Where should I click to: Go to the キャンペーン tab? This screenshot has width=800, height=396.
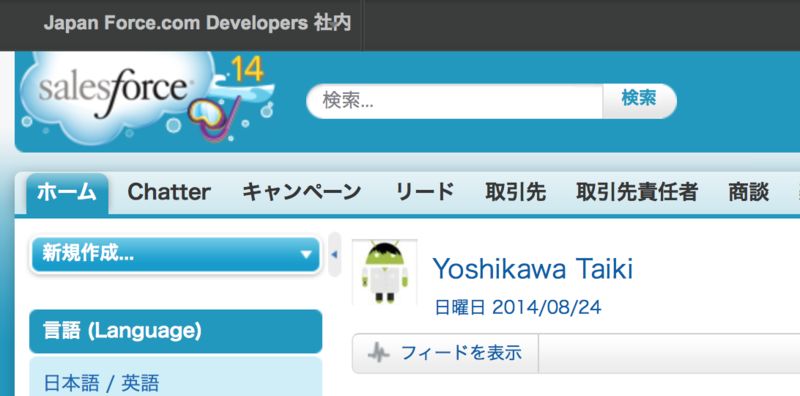click(x=302, y=193)
